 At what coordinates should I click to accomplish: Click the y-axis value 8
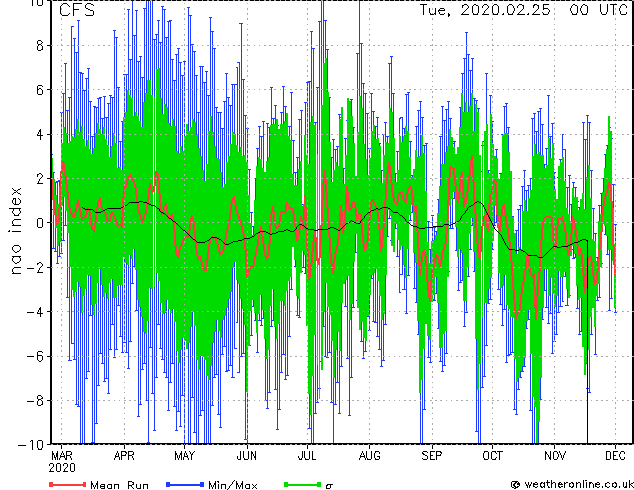pyautogui.click(x=40, y=46)
